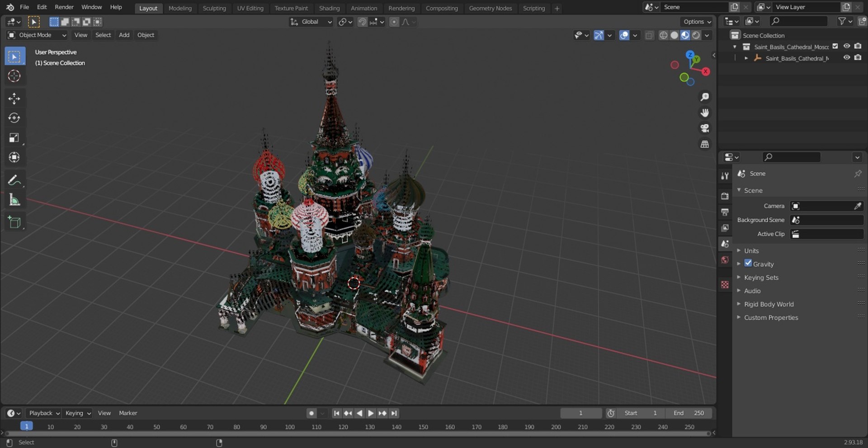Open the Texture properties tab
This screenshot has width=868, height=448.
pos(725,284)
